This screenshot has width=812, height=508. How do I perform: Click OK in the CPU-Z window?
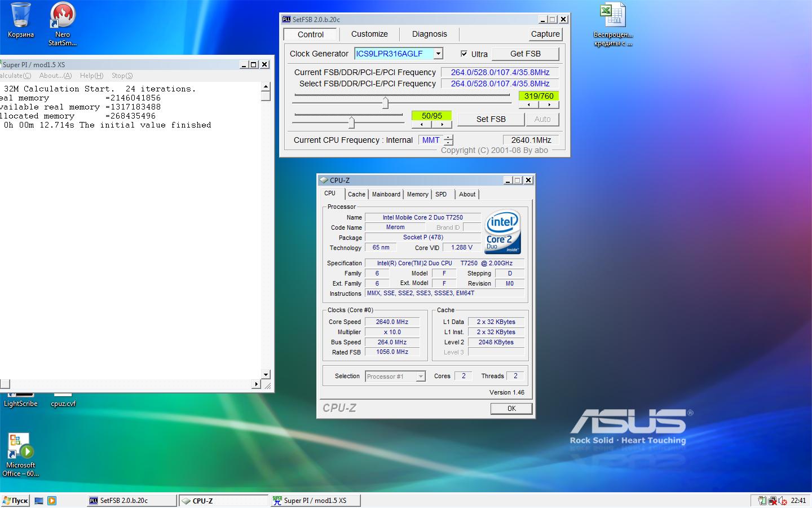coord(511,409)
